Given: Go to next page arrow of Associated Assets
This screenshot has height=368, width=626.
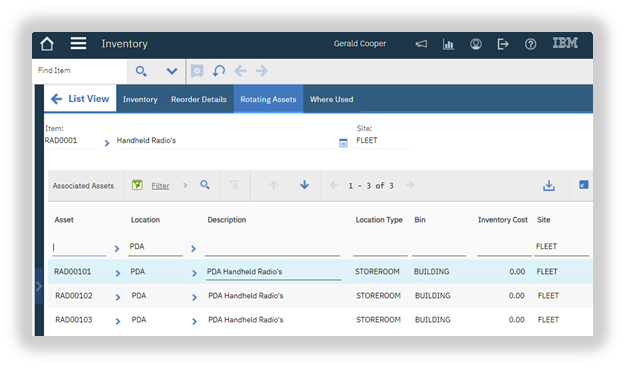Looking at the screenshot, I should (x=410, y=185).
